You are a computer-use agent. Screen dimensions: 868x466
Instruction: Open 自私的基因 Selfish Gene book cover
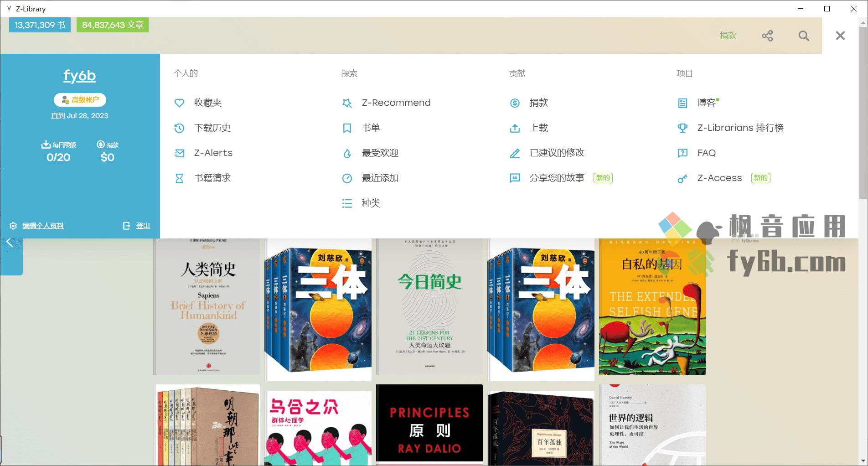pos(652,306)
